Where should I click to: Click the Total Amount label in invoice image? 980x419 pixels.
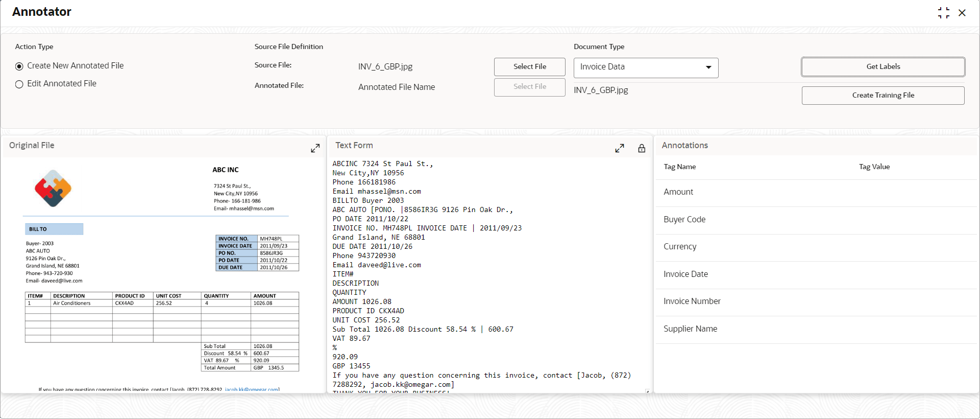(219, 368)
